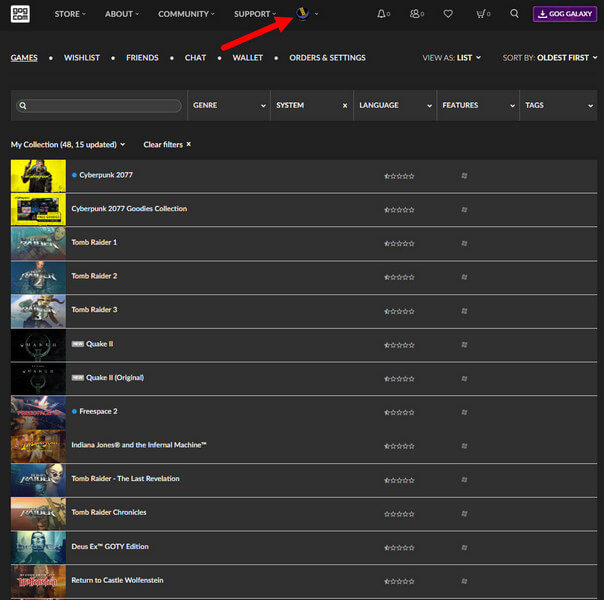
Task: Click Tomb Raider 3 title
Action: pos(94,310)
